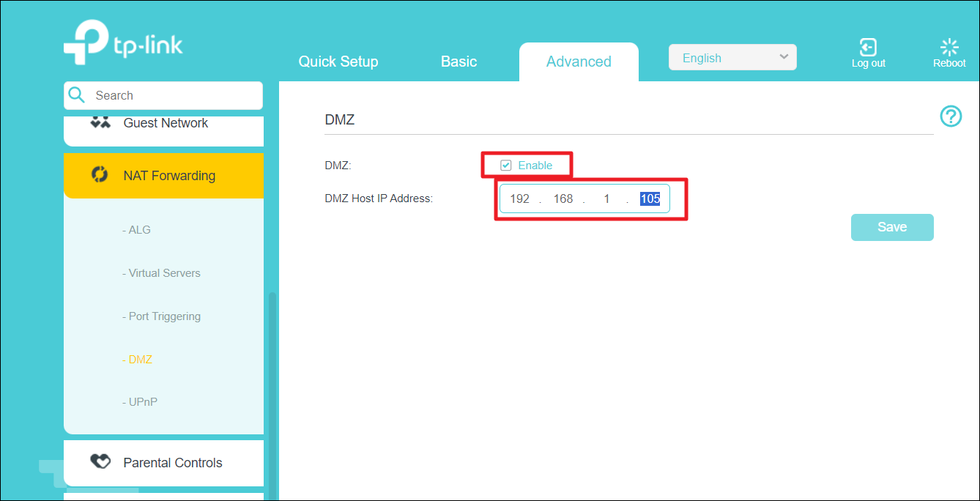Screen dimensions: 980x501
Task: Click the search magnifier icon
Action: pyautogui.click(x=77, y=95)
